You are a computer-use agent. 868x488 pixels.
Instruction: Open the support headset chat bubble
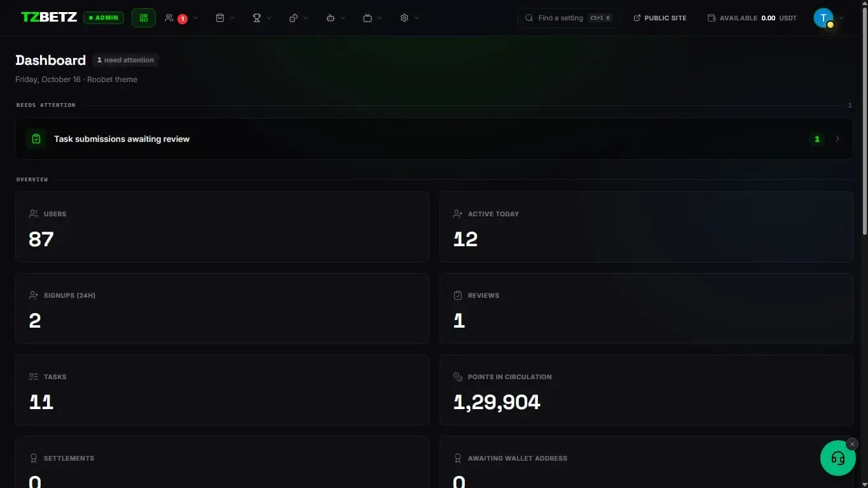coord(838,458)
